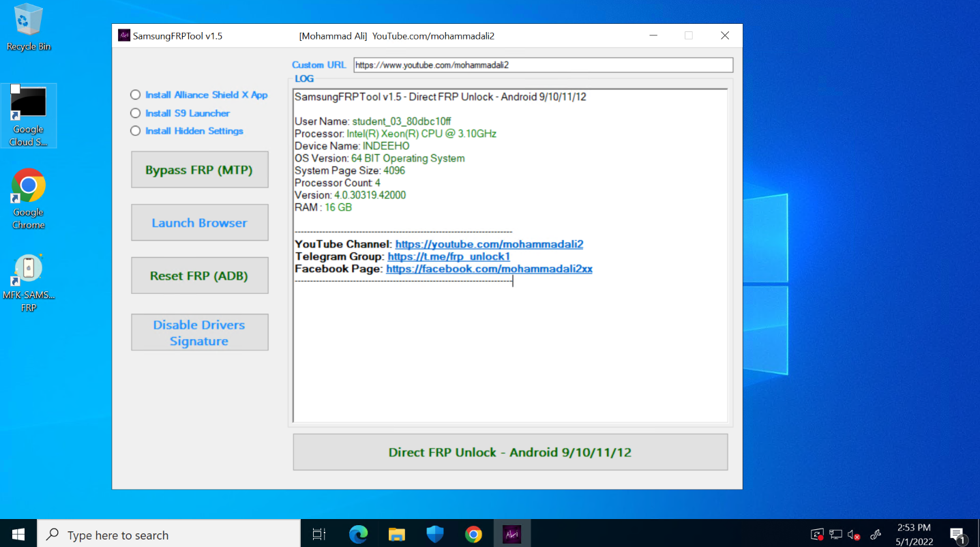The width and height of the screenshot is (980, 547).
Task: Start Direct FRP Unlock Android 9/10/11/12
Action: (x=510, y=452)
